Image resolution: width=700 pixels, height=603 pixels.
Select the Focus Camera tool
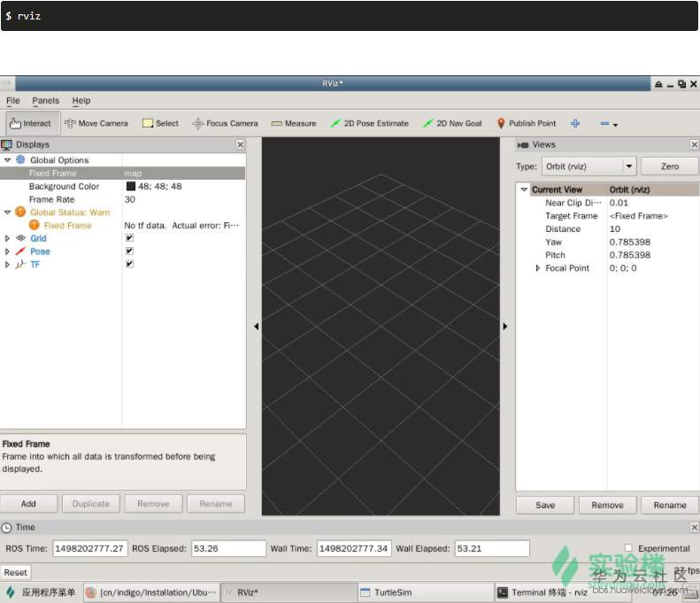tap(226, 123)
